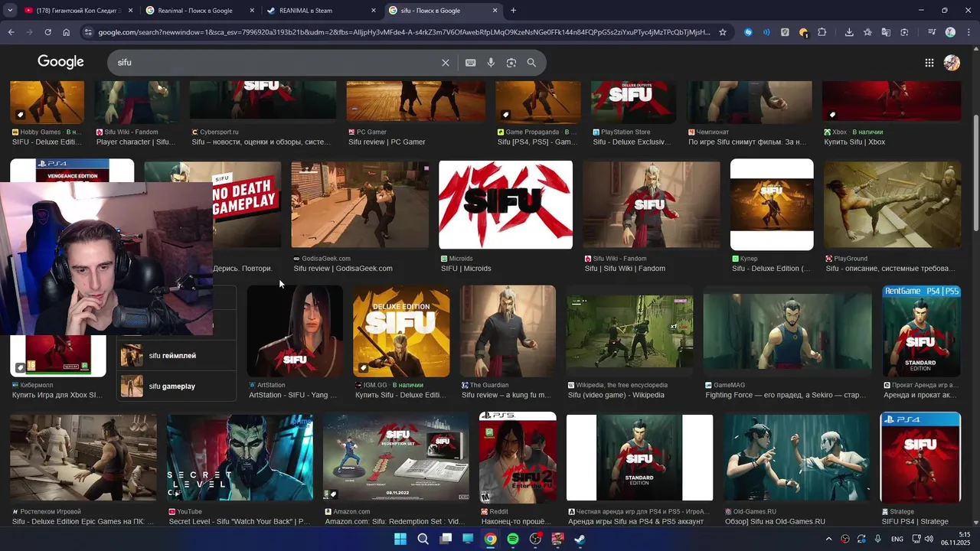Open the Strategy SIFU PS4 cover thumbnail
The image size is (980, 551).
point(920,458)
